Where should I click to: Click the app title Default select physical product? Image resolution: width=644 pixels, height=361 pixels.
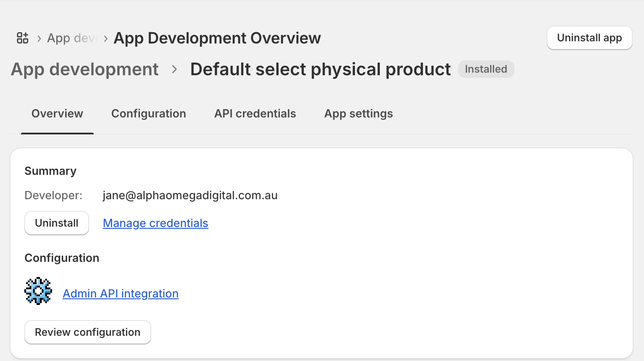point(320,69)
